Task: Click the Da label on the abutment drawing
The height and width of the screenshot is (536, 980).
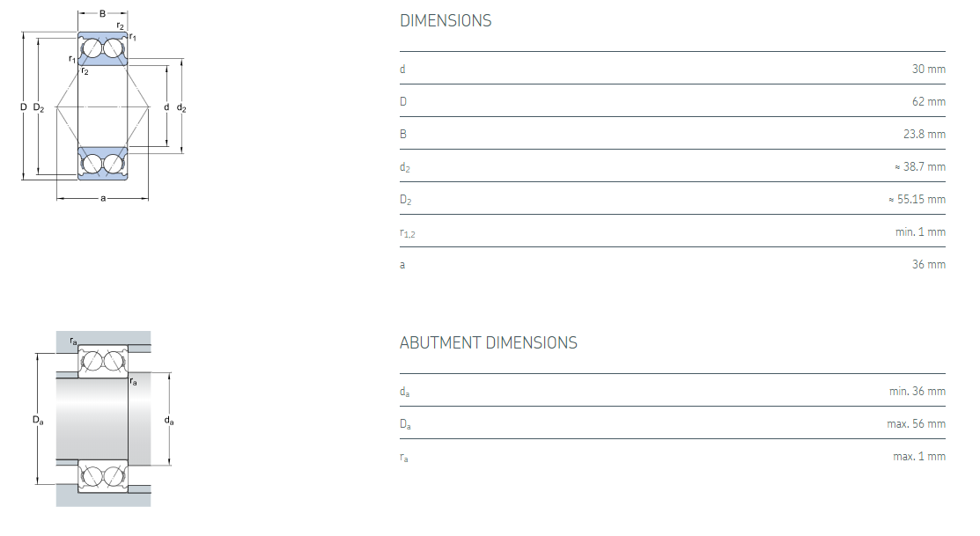Action: point(38,421)
